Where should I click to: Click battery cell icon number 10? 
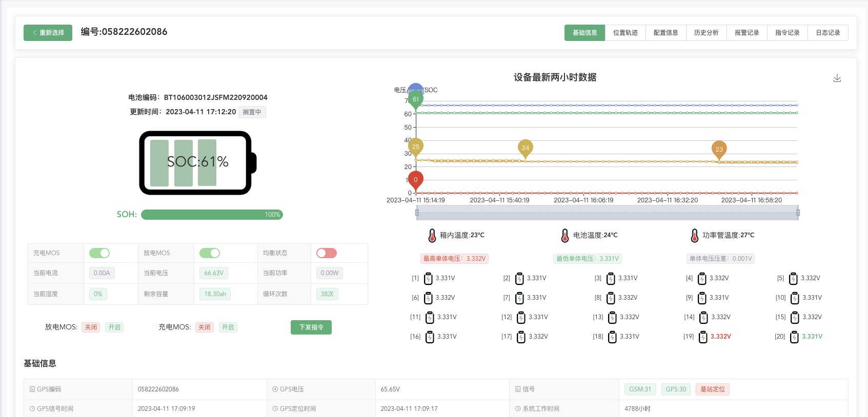click(795, 298)
